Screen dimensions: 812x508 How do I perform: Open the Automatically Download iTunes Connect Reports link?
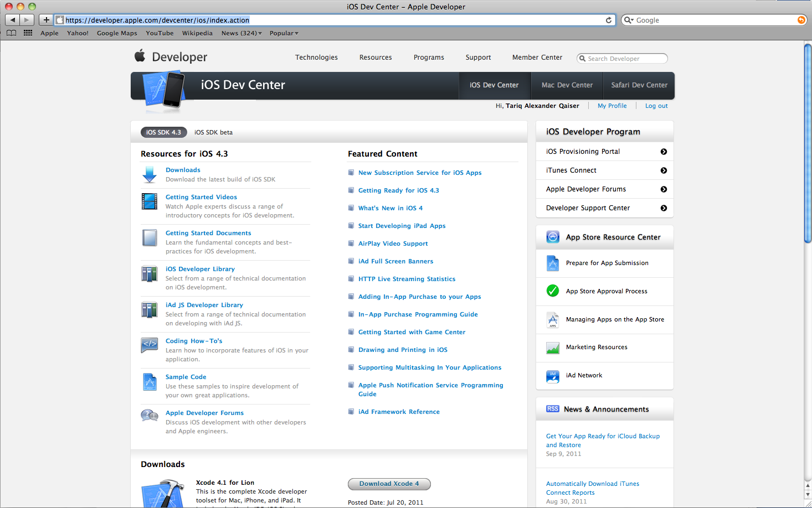pos(592,488)
